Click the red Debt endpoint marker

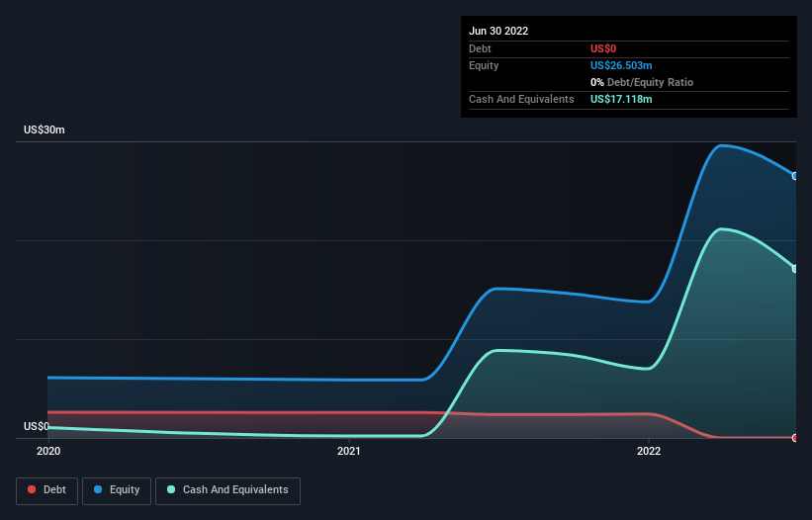point(795,438)
